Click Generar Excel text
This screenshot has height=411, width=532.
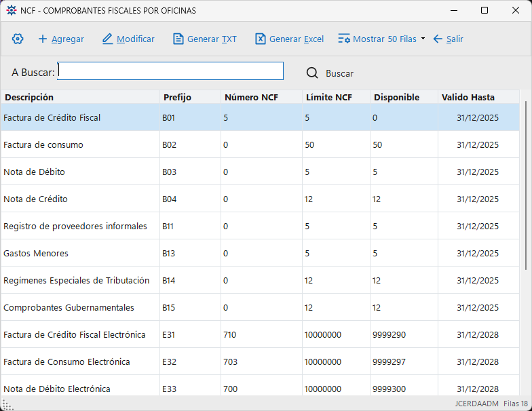(x=297, y=39)
